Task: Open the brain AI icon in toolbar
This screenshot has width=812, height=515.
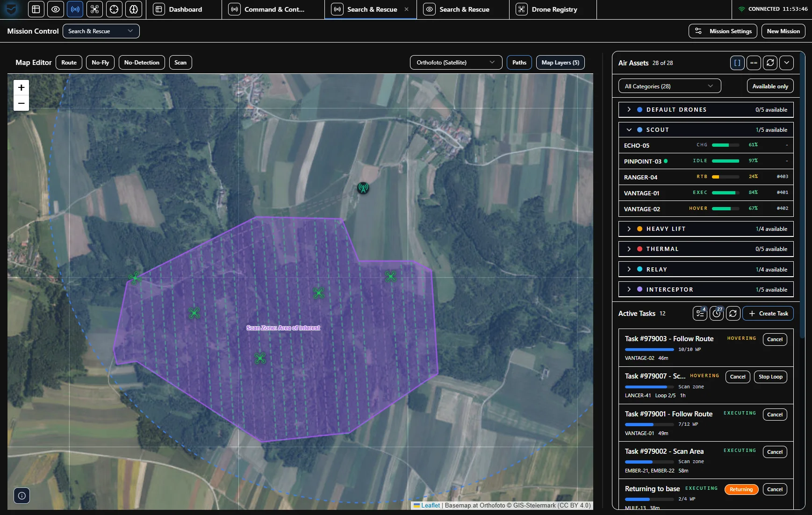Action: tap(134, 9)
